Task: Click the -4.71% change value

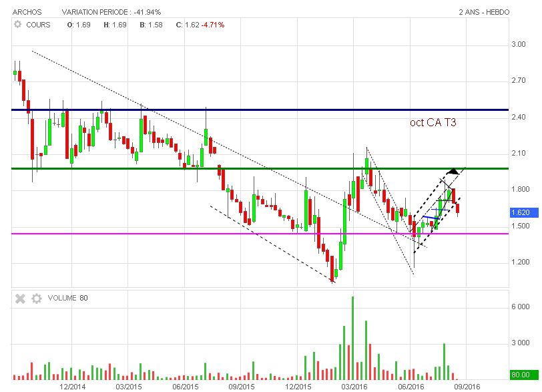Action: point(213,25)
